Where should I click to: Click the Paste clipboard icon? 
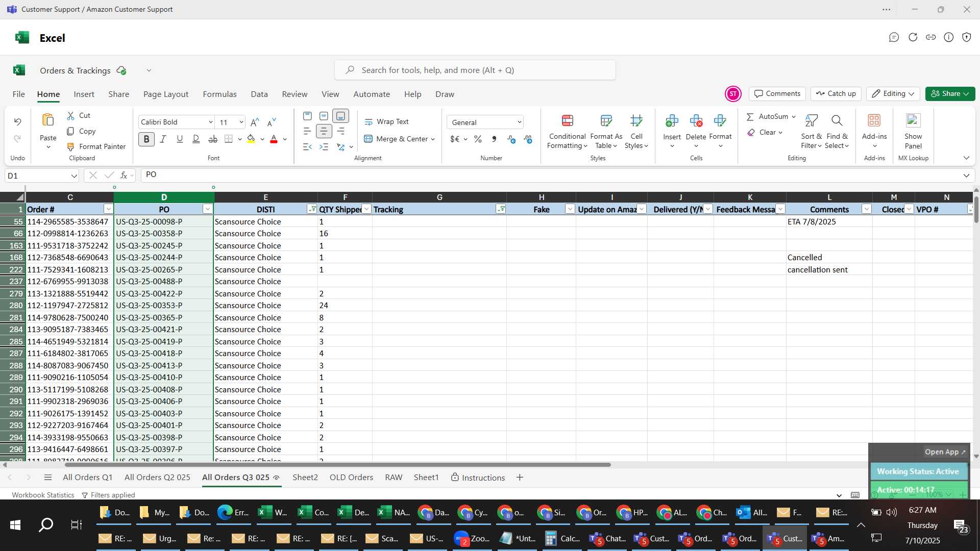pyautogui.click(x=48, y=120)
